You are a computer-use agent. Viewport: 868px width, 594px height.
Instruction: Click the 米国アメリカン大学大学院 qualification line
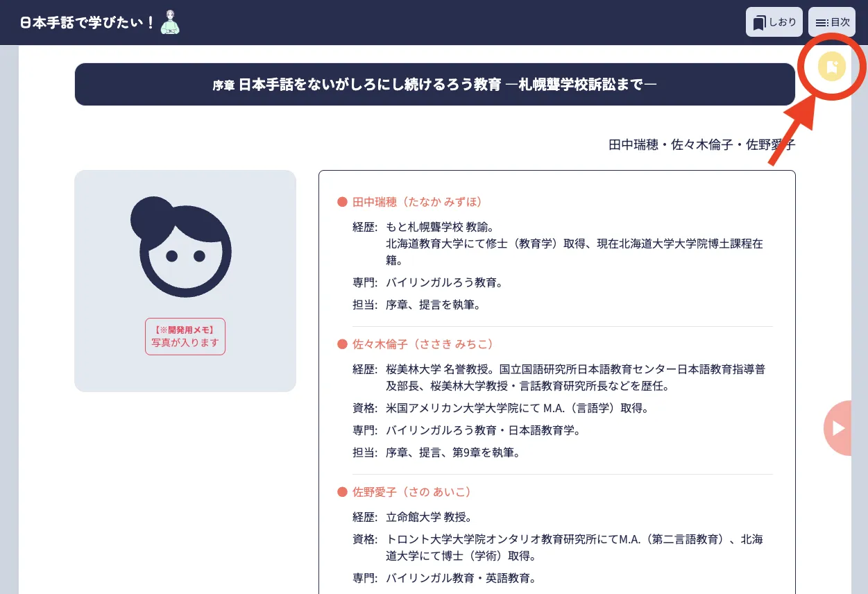coord(517,408)
